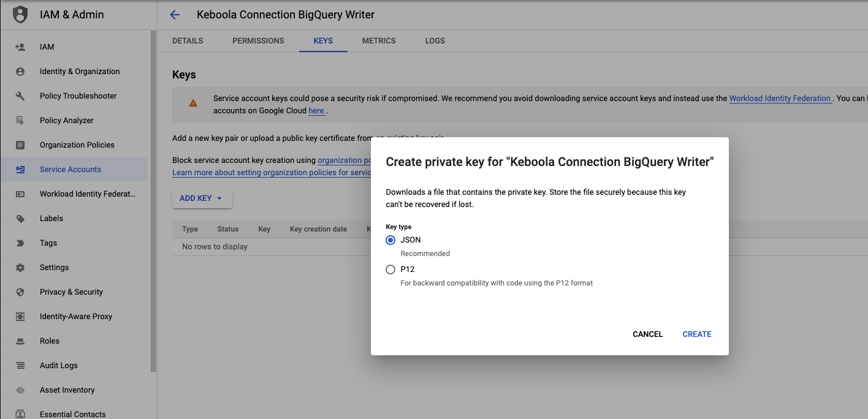The width and height of the screenshot is (868, 419).
Task: Open the Policy Troubleshooter wrench icon
Action: click(20, 96)
